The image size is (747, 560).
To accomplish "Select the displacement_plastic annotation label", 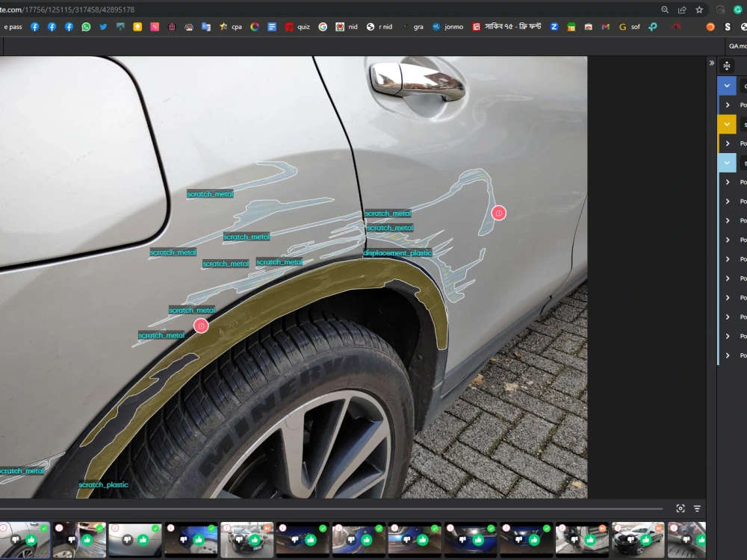I will [x=397, y=253].
